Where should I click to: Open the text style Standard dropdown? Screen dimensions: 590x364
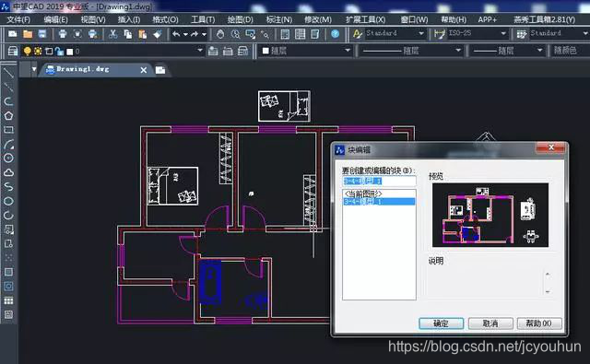pyautogui.click(x=421, y=33)
